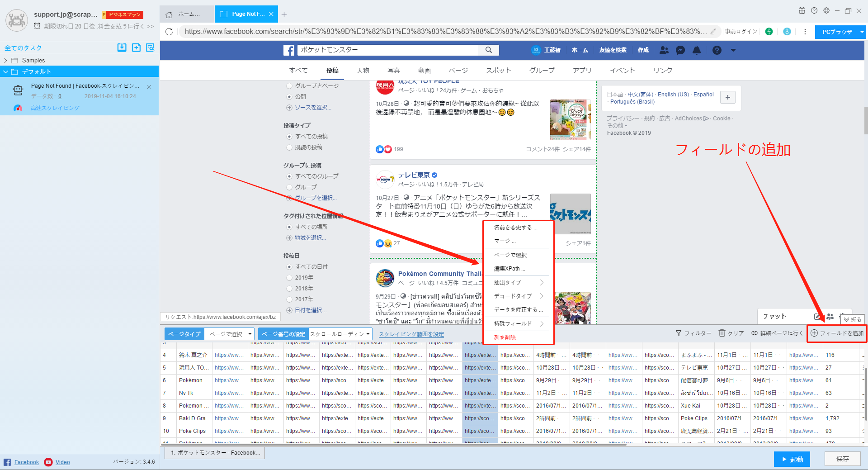Screen dimensions: 868x470
Task: Click the import task icon in task panel
Action: [122, 47]
